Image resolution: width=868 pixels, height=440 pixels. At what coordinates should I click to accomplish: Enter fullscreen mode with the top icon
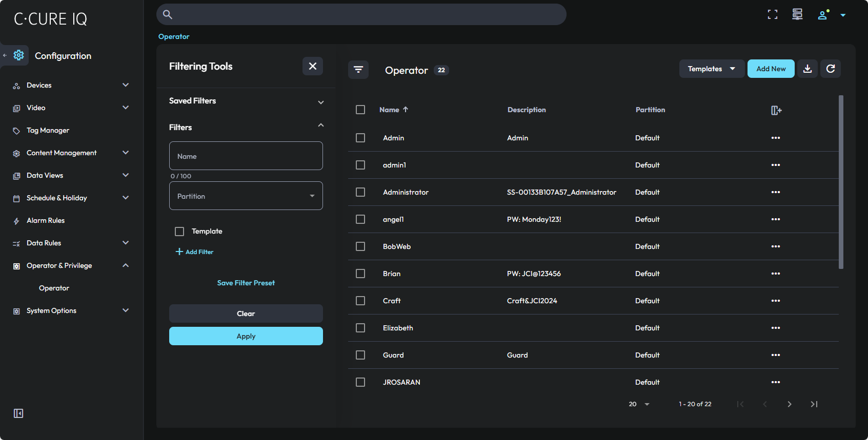pos(773,15)
